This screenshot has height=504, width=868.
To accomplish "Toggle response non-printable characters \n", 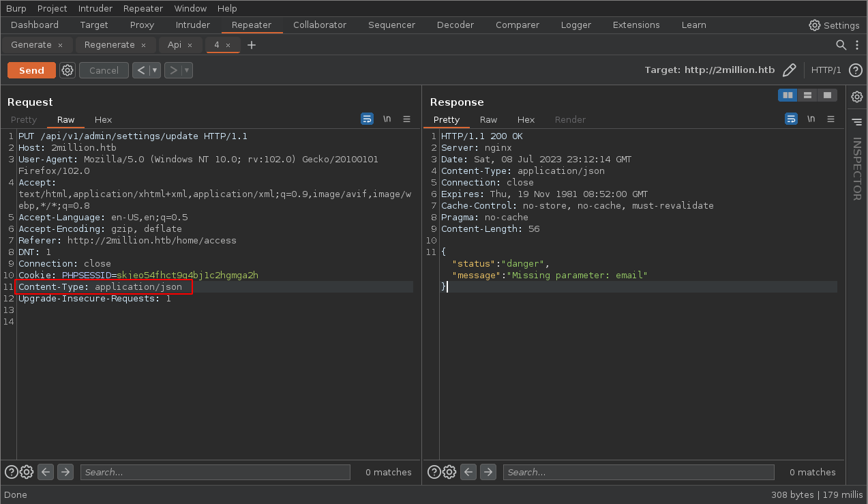I will tap(811, 119).
